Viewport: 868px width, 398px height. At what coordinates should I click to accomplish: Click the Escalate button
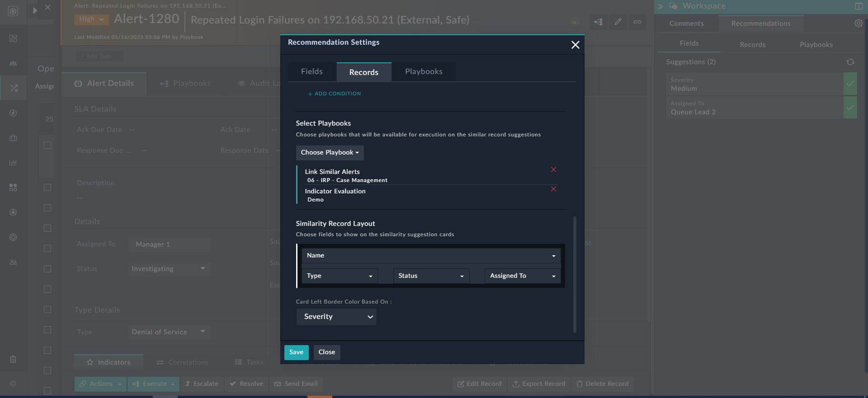202,384
